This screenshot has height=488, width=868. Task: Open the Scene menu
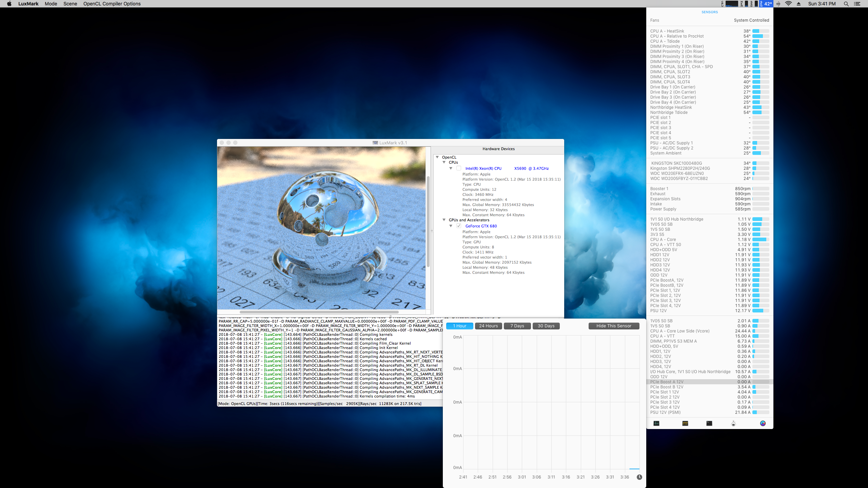(70, 4)
